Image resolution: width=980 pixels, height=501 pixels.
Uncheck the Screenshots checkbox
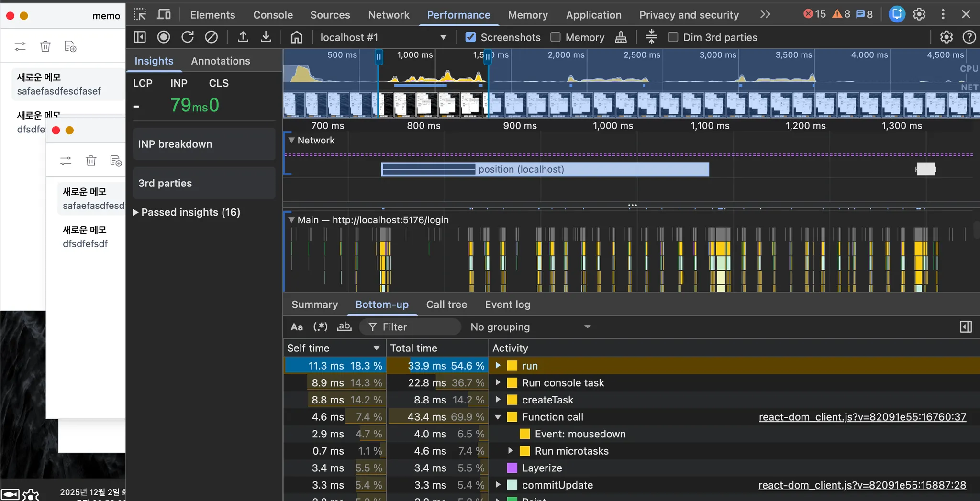pos(471,37)
